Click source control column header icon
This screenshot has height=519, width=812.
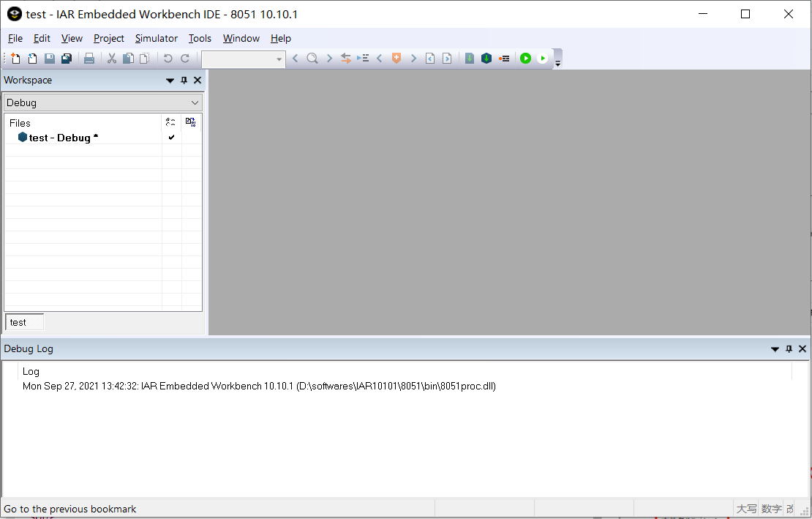pyautogui.click(x=191, y=122)
